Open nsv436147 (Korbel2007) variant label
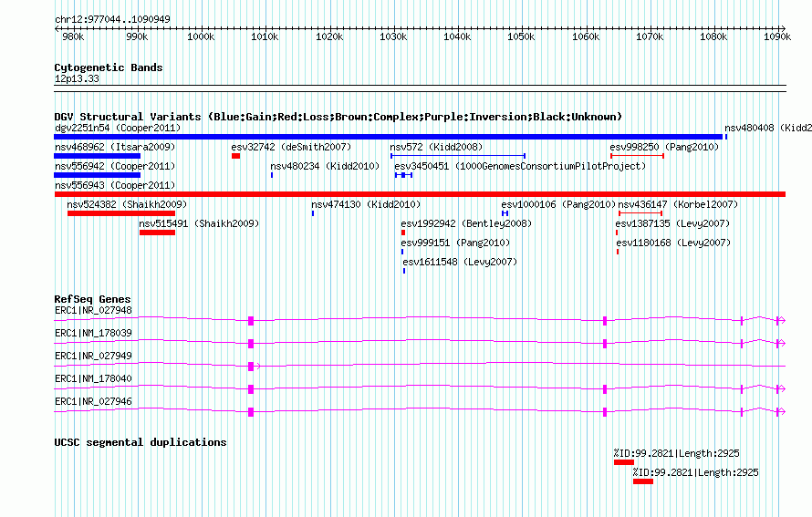The height and width of the screenshot is (517, 812). [678, 204]
